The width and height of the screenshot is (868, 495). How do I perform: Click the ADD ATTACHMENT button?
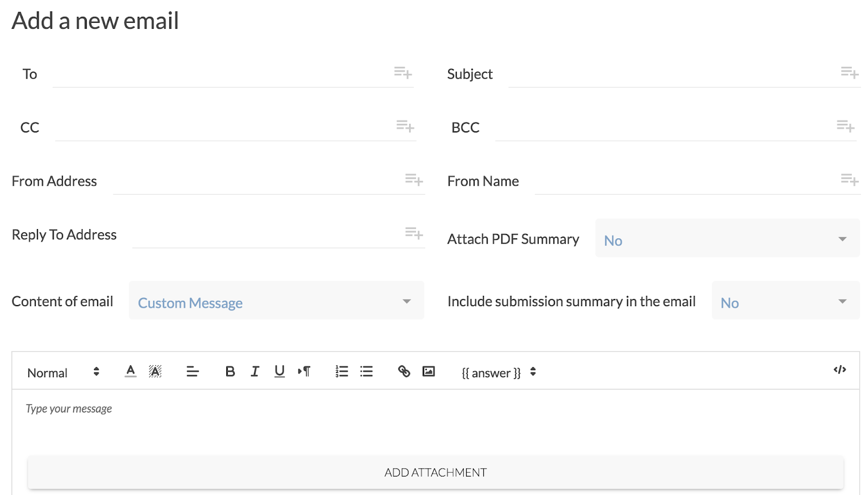435,472
